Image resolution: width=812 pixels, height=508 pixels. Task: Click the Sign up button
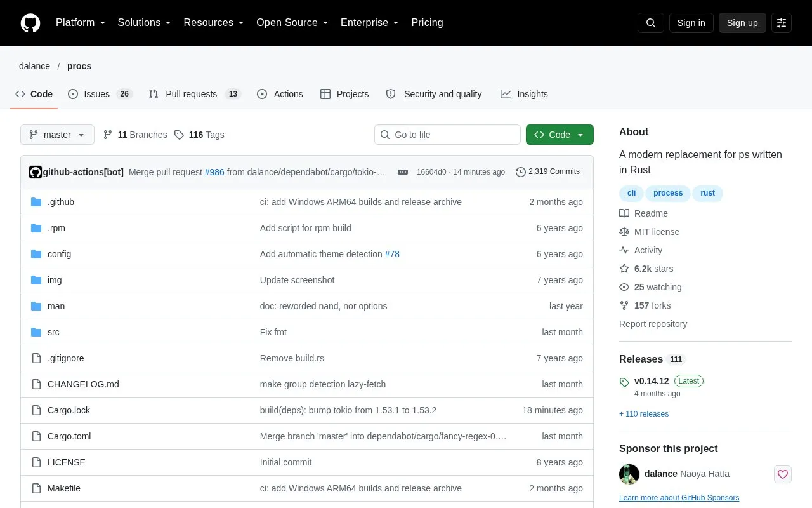742,23
